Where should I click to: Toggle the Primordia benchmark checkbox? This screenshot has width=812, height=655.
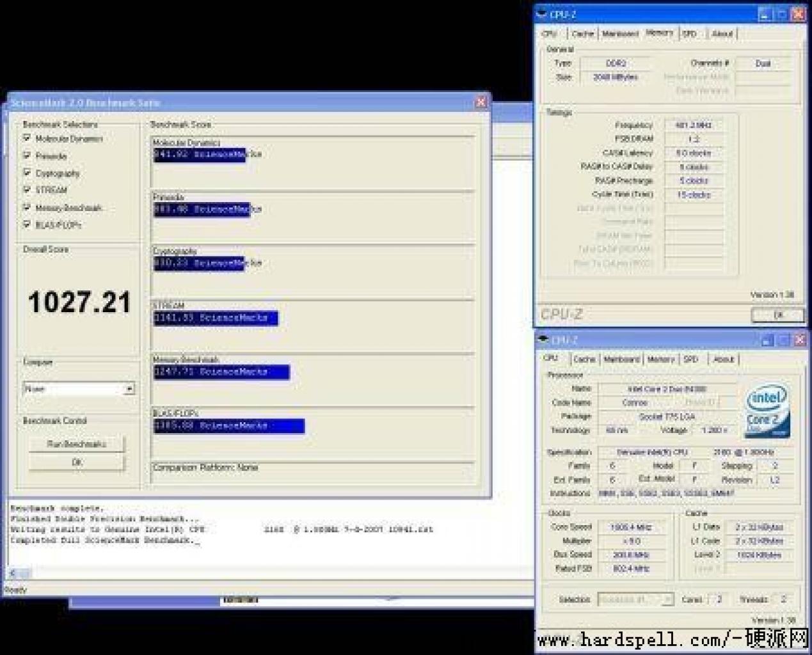click(27, 155)
